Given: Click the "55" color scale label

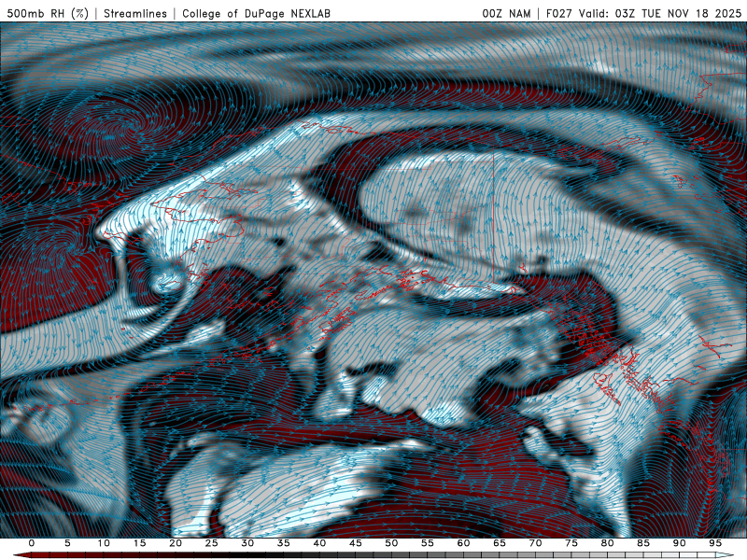Looking at the screenshot, I should coord(428,543).
